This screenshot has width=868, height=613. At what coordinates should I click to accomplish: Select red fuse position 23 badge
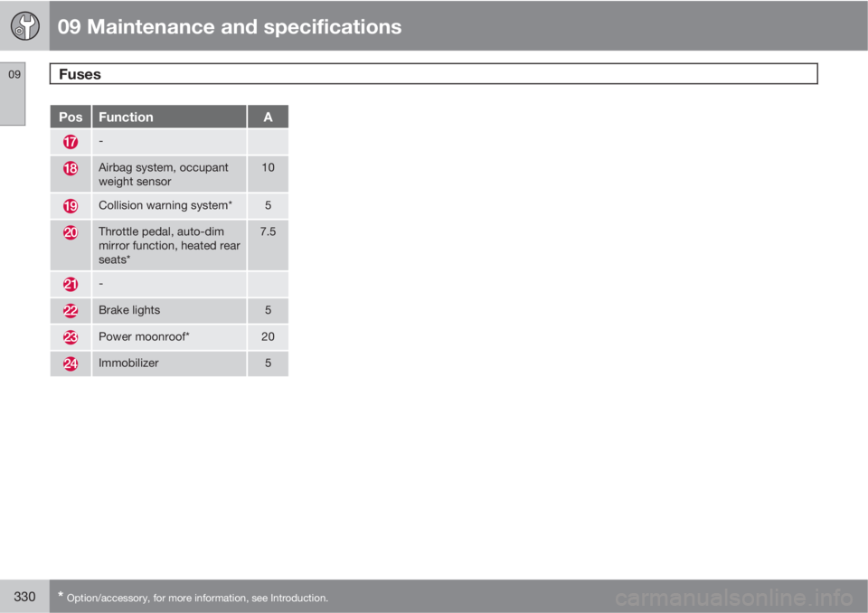point(71,336)
